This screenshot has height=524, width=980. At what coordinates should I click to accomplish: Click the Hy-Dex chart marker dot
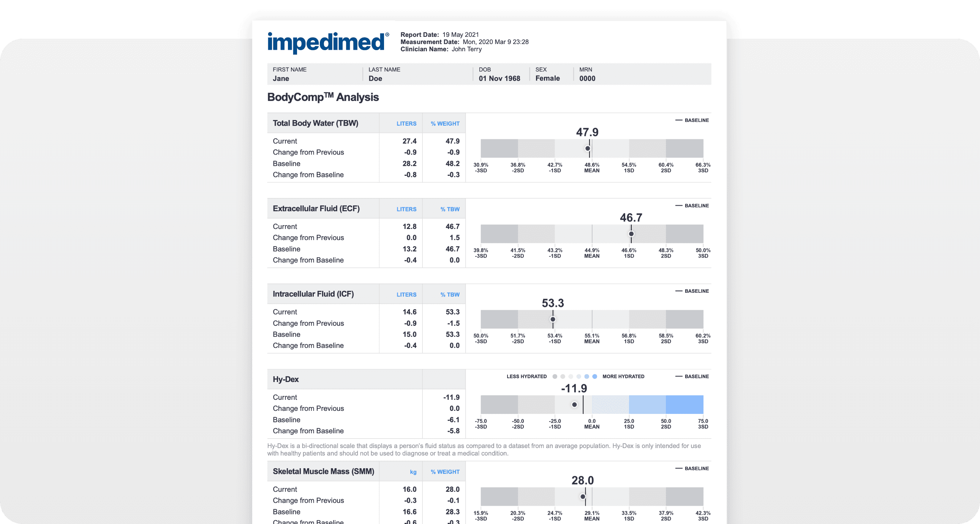574,405
